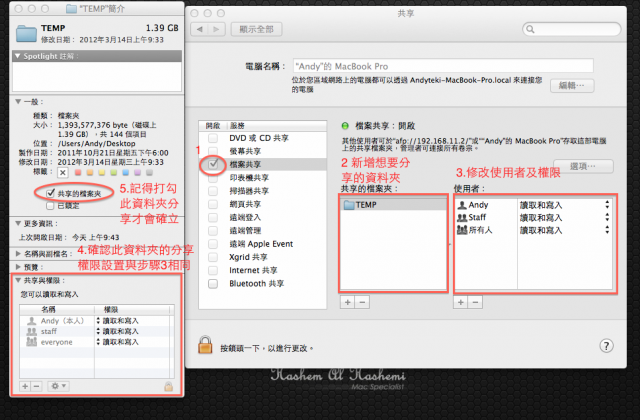Click the 電腦名稱 text field
The height and width of the screenshot is (420, 640).
pyautogui.click(x=443, y=66)
